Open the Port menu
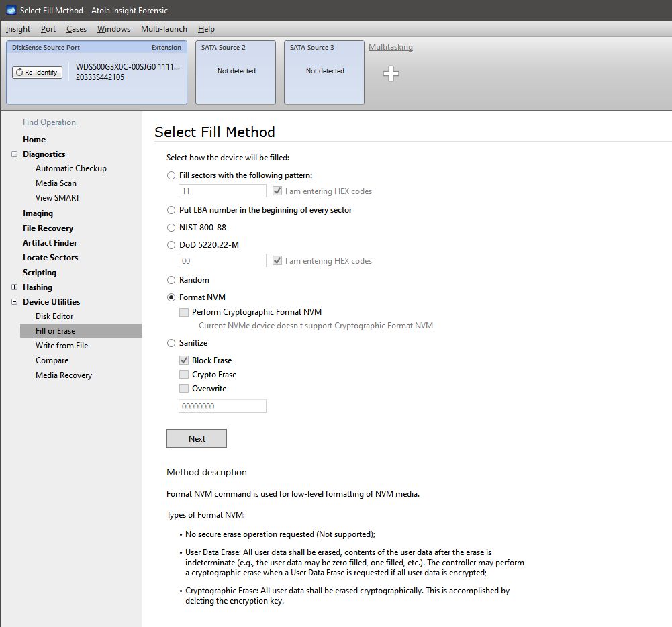 coord(48,29)
